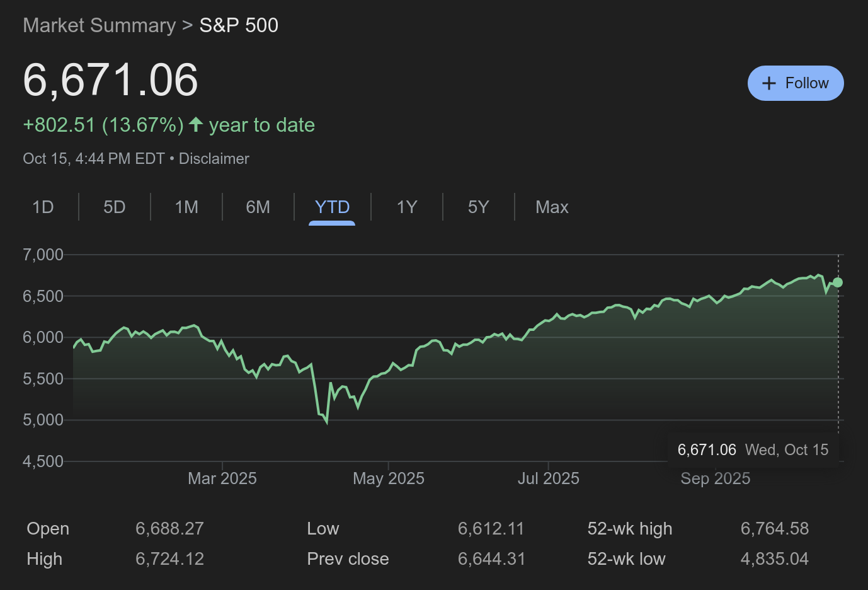Click the 52-wk high value 6,764.58
868x590 pixels.
774,528
